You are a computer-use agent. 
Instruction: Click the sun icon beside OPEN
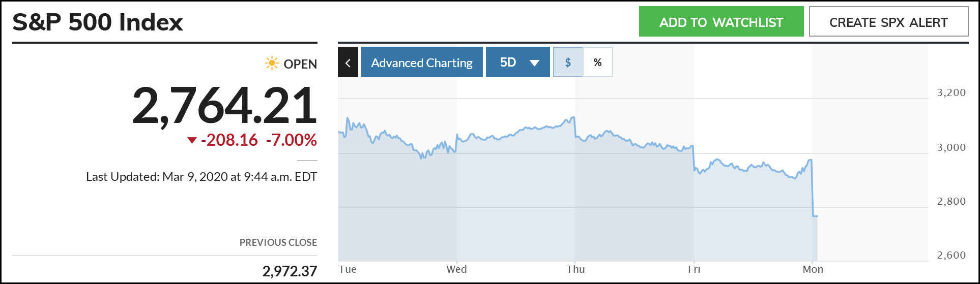pyautogui.click(x=272, y=64)
